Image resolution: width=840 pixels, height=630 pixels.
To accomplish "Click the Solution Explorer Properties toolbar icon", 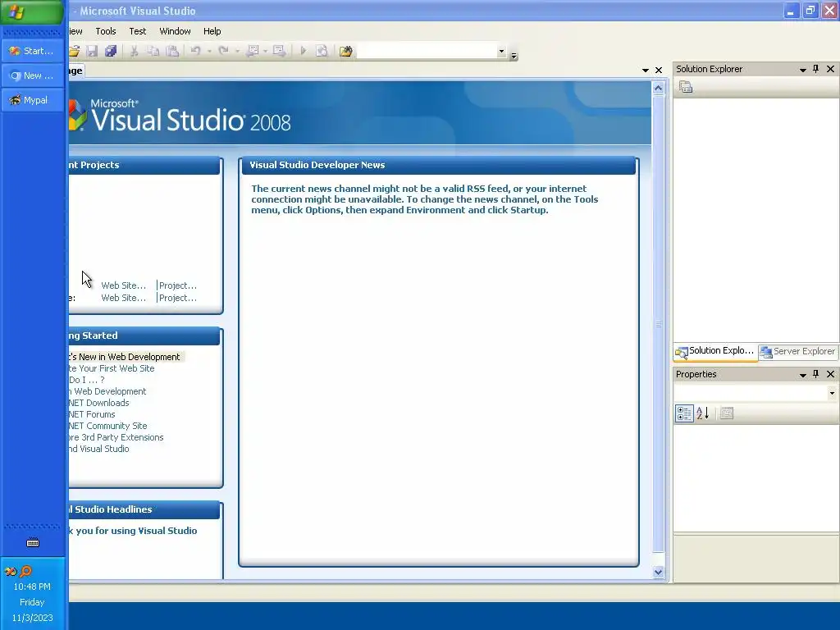I will pyautogui.click(x=686, y=87).
